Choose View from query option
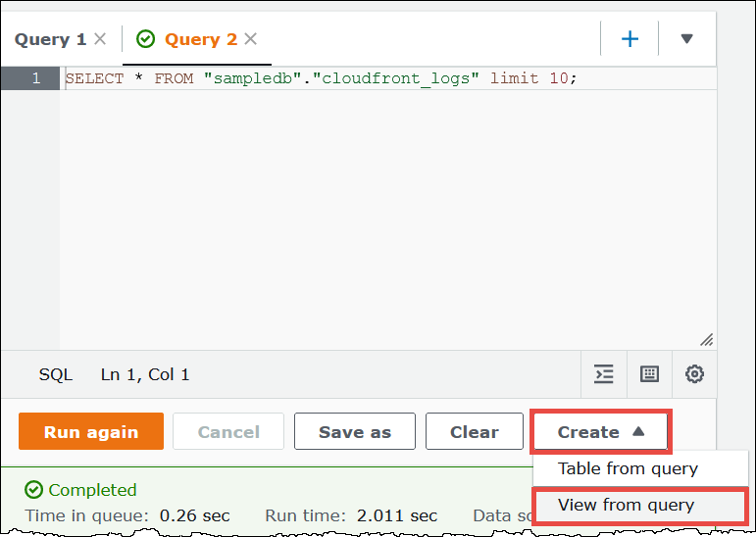 click(x=626, y=506)
